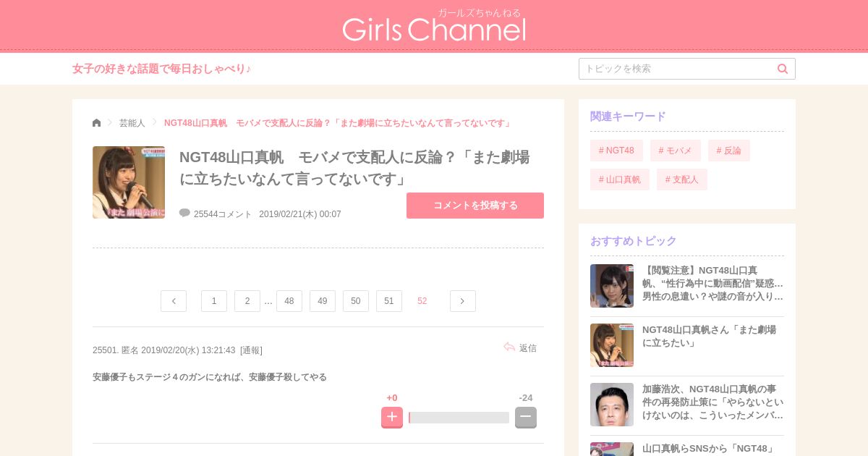868x456 pixels.
Task: Click the 女子の好きな話題で毎日おしゃべり tagline
Action: [x=161, y=69]
